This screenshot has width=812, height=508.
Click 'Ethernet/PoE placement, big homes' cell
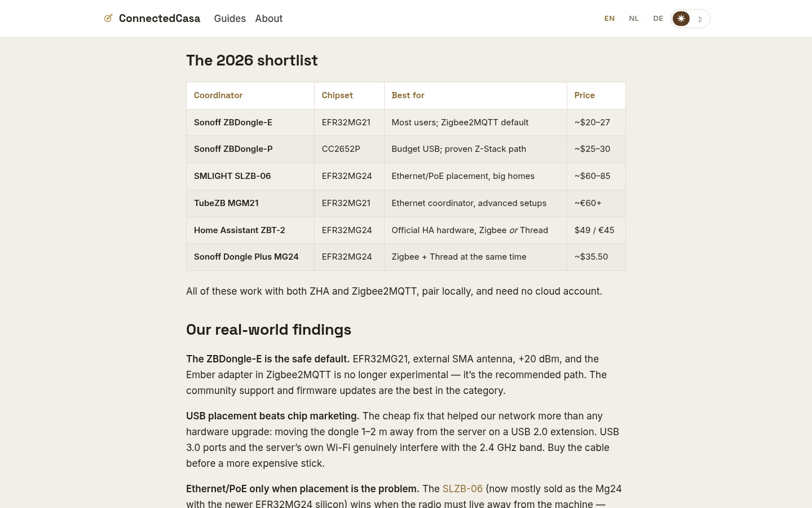[x=475, y=176]
